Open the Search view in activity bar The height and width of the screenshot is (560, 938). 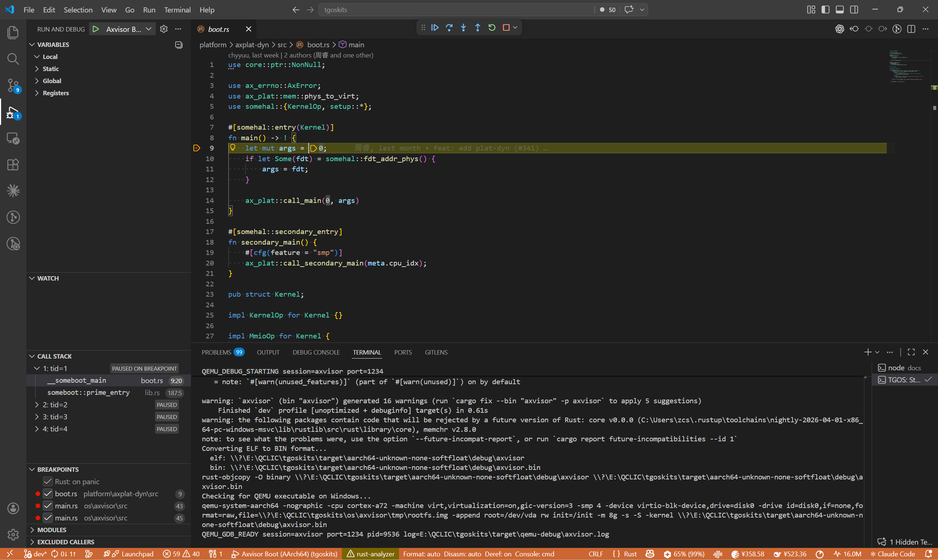[13, 59]
